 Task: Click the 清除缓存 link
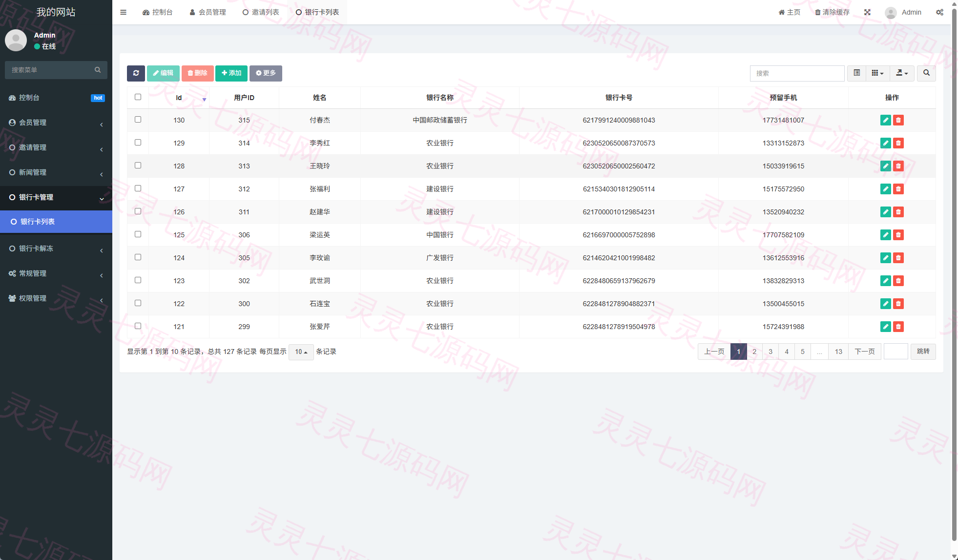pos(832,12)
